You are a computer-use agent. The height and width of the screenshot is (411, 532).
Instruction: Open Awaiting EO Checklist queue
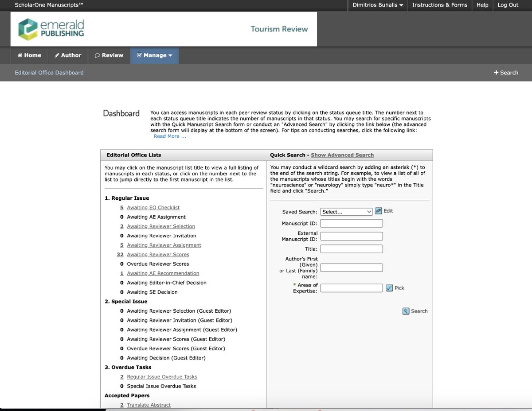point(153,208)
